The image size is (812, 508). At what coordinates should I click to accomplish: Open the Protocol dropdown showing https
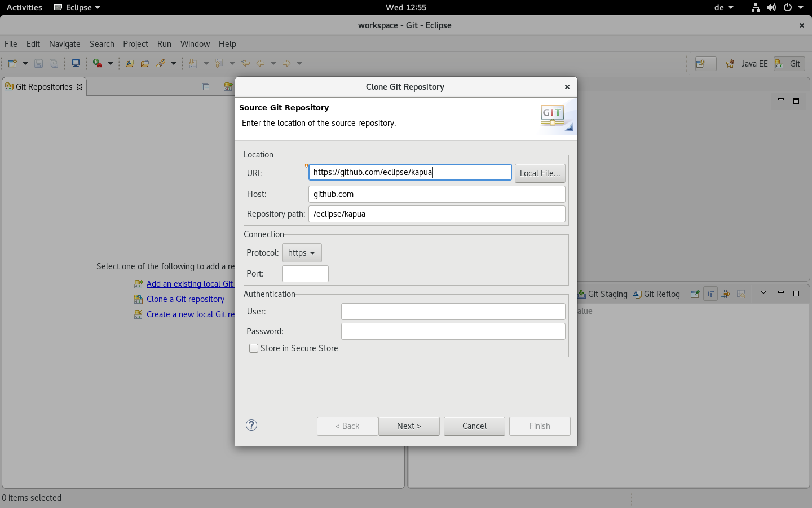pos(302,253)
